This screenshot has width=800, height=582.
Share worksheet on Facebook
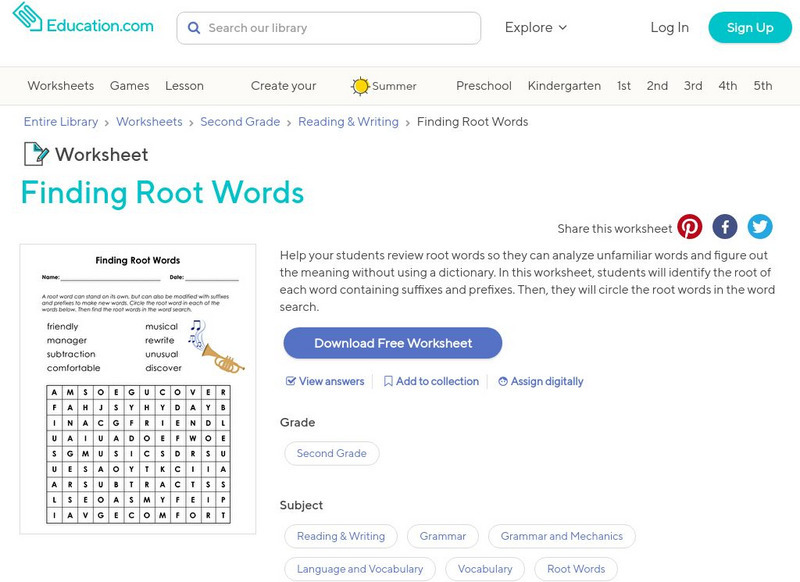[x=725, y=227]
